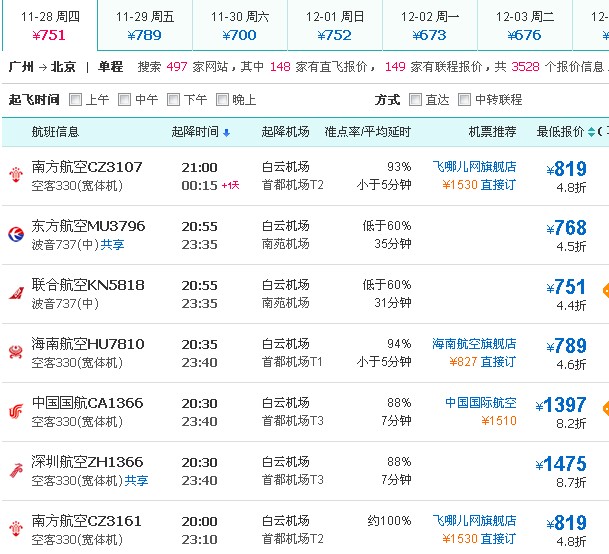
Task: Switch to the 11-29 周五 ¥789 tab
Action: point(145,25)
